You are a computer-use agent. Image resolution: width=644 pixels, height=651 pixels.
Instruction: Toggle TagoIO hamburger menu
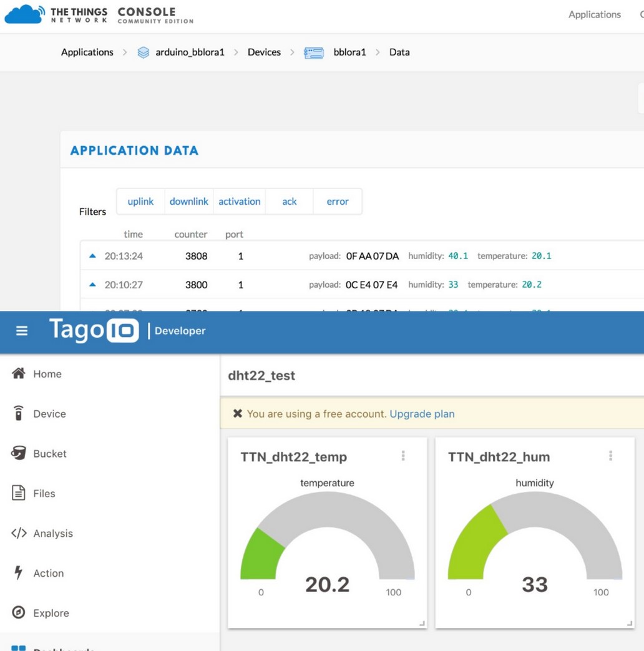coord(22,331)
